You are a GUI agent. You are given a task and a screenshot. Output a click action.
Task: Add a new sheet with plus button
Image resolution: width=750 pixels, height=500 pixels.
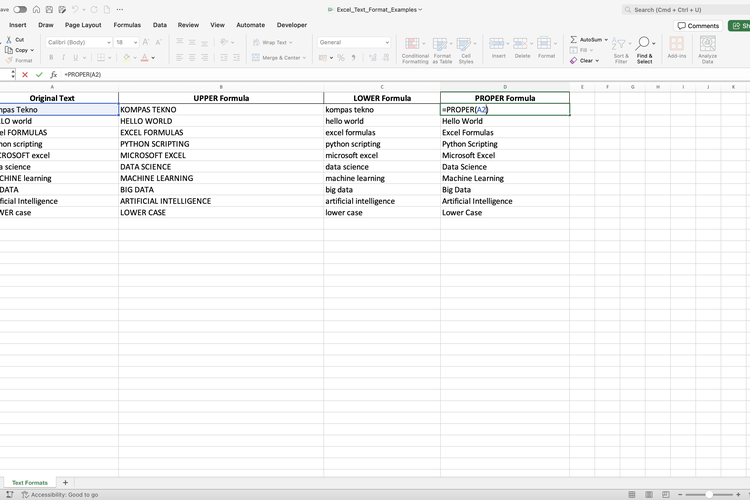tap(66, 483)
